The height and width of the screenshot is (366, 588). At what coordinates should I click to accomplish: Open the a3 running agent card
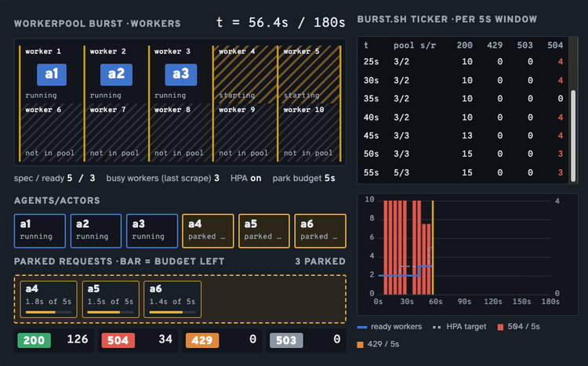click(152, 231)
